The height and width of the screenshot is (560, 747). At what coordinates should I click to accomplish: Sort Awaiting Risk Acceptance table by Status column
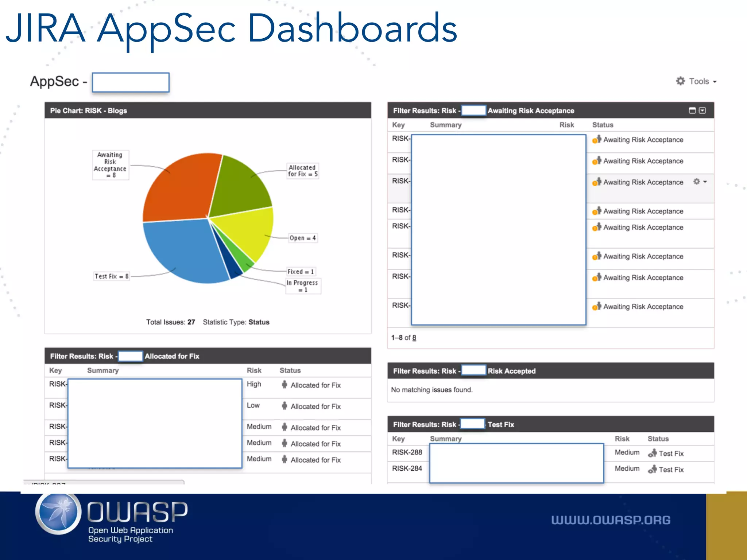point(603,125)
